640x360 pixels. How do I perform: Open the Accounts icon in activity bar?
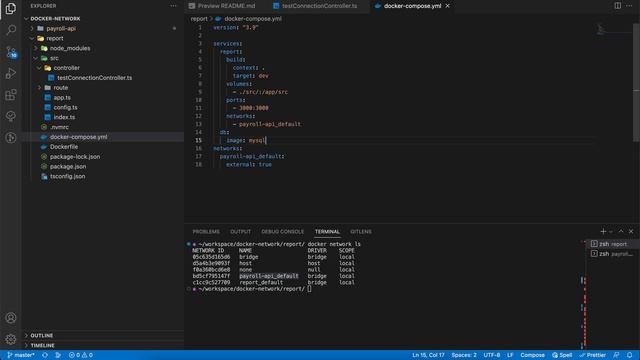11,318
